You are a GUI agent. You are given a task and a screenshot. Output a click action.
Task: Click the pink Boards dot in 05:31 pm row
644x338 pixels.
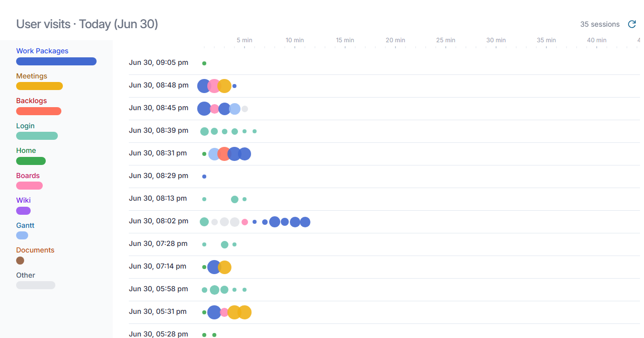pos(224,312)
